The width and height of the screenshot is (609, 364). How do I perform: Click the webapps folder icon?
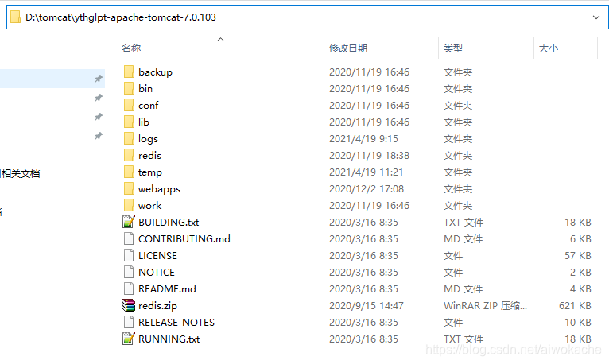point(129,188)
